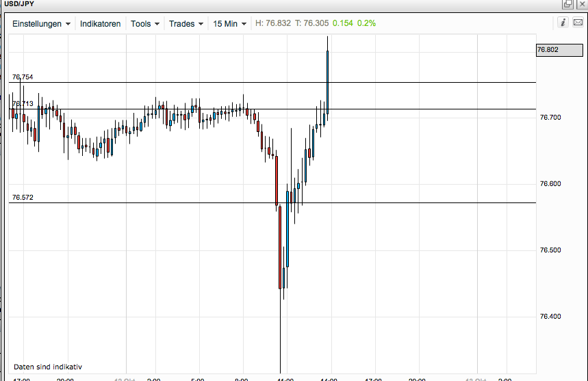588x381 pixels.
Task: Close the USD/JPY chart window
Action: coord(582,3)
